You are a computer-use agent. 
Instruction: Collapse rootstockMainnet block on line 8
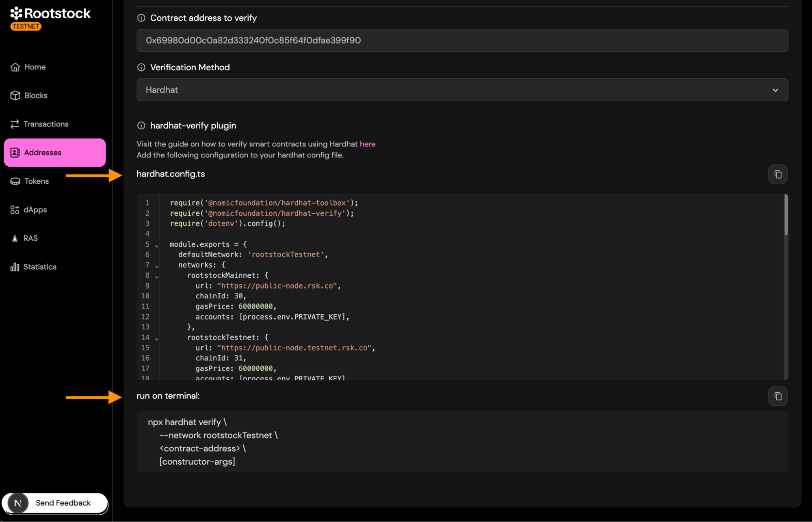coord(156,277)
